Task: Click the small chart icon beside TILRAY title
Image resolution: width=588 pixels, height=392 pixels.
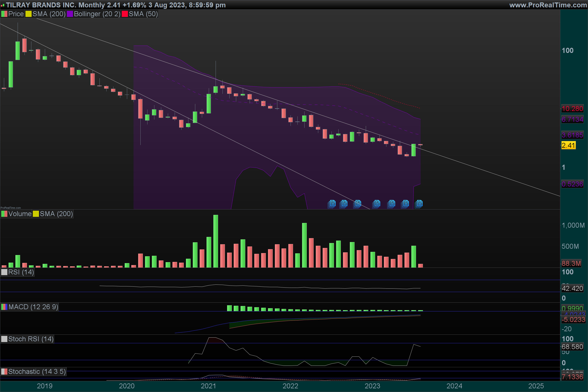Action: pyautogui.click(x=2, y=5)
